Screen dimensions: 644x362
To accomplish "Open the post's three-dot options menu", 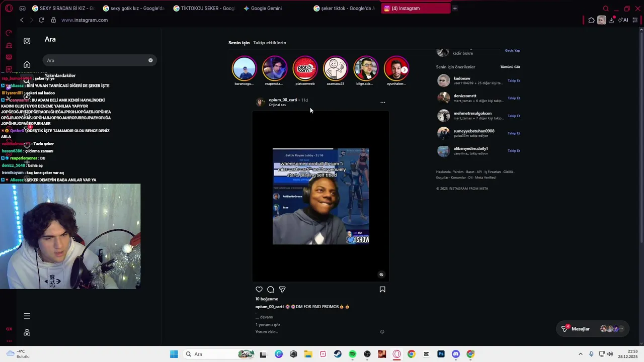I will coord(383,102).
